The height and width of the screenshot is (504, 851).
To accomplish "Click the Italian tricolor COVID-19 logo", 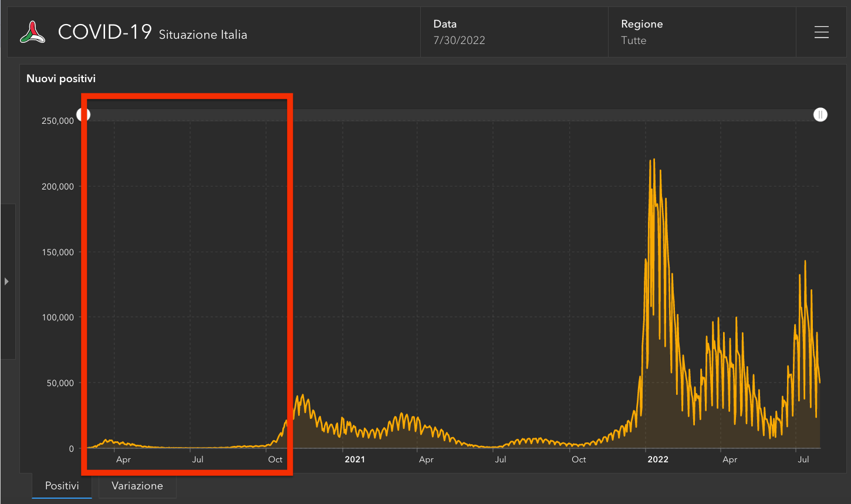I will tap(33, 32).
